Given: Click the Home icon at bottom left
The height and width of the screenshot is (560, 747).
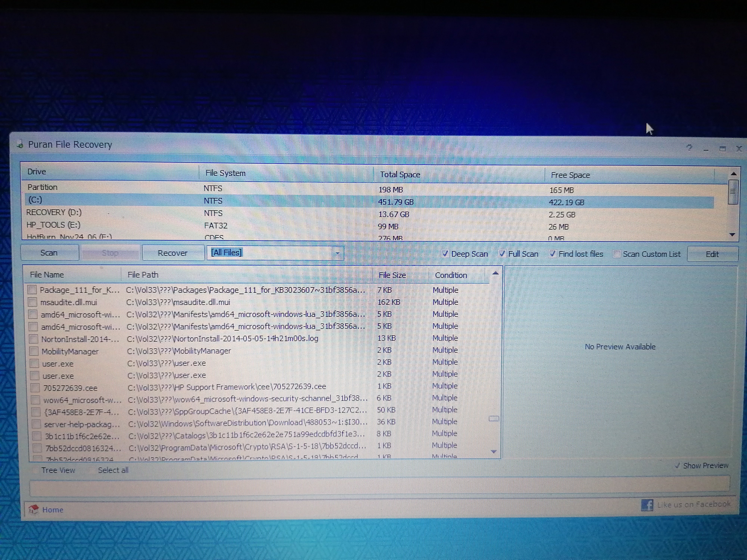Looking at the screenshot, I should 33,509.
